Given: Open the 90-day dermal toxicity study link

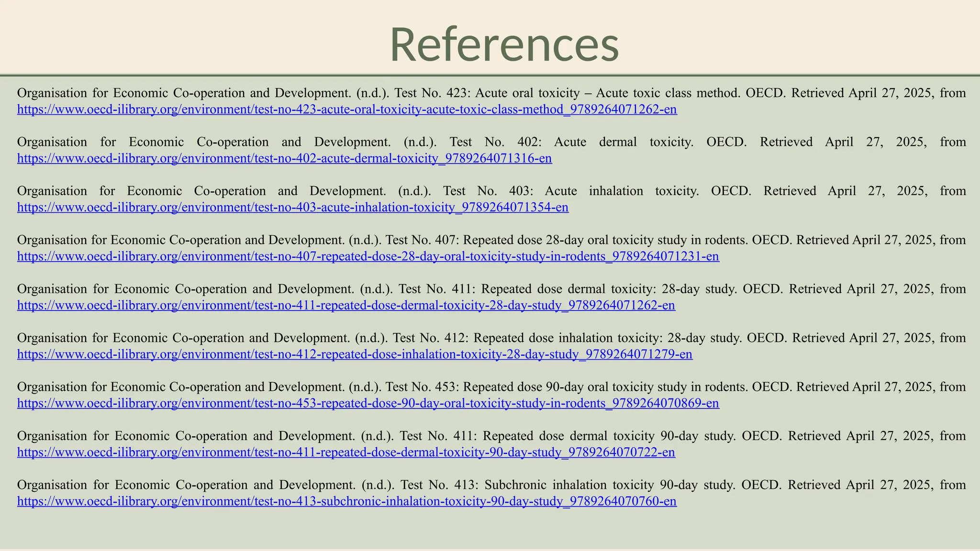Looking at the screenshot, I should tap(346, 452).
